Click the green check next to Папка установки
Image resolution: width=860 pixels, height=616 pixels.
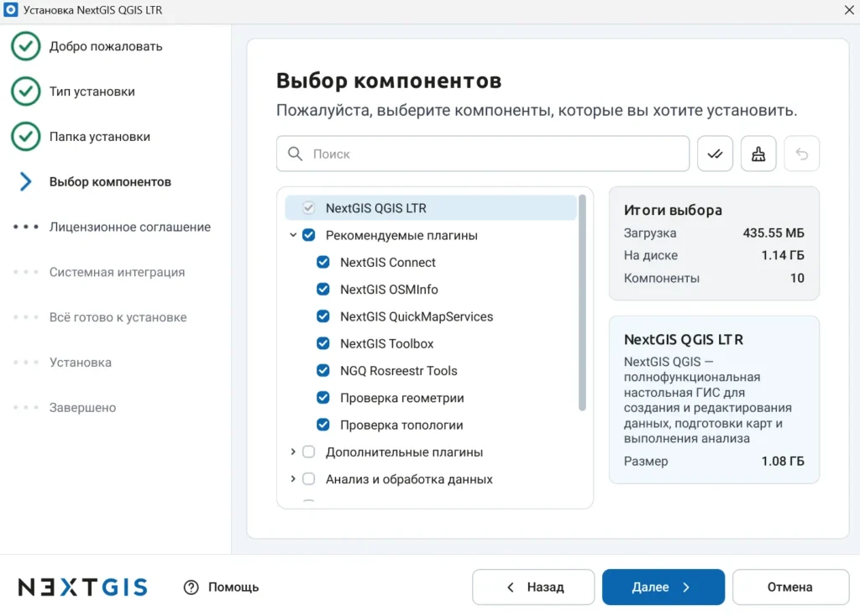click(x=25, y=137)
